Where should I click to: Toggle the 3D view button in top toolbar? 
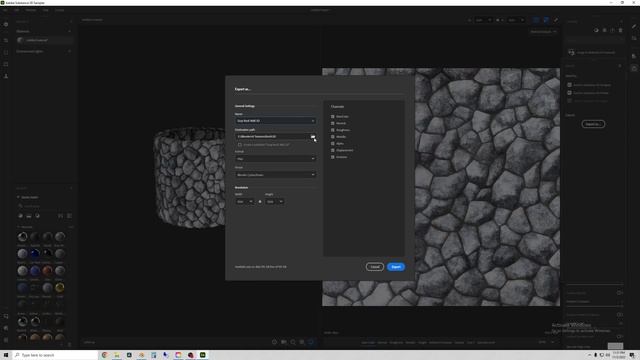click(536, 20)
